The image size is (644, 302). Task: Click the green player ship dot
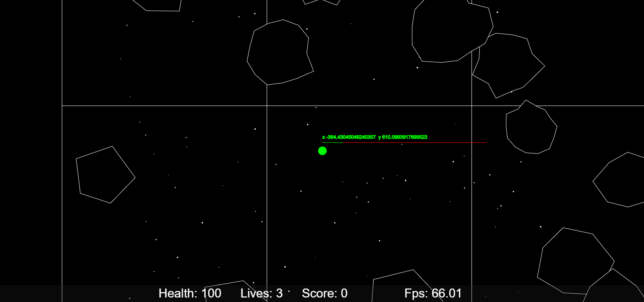pos(322,151)
